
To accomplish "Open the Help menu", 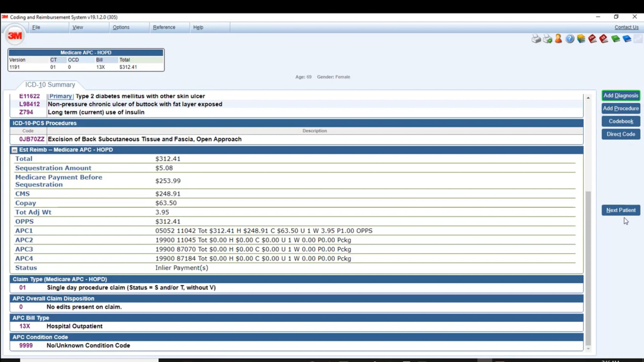I will (198, 27).
